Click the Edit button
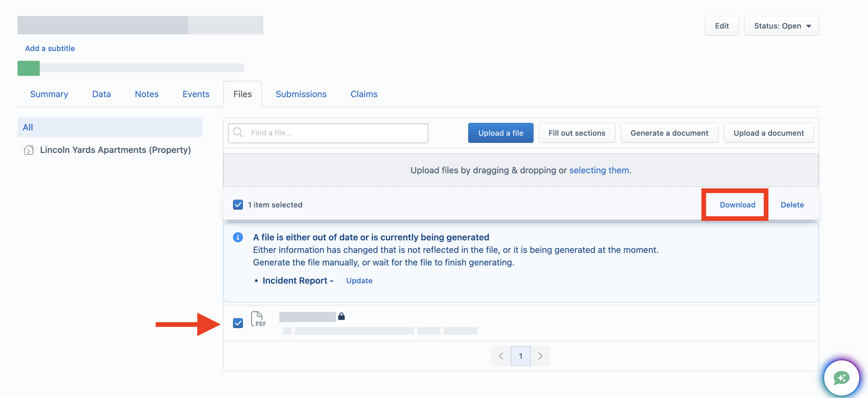868x398 pixels. pyautogui.click(x=722, y=26)
